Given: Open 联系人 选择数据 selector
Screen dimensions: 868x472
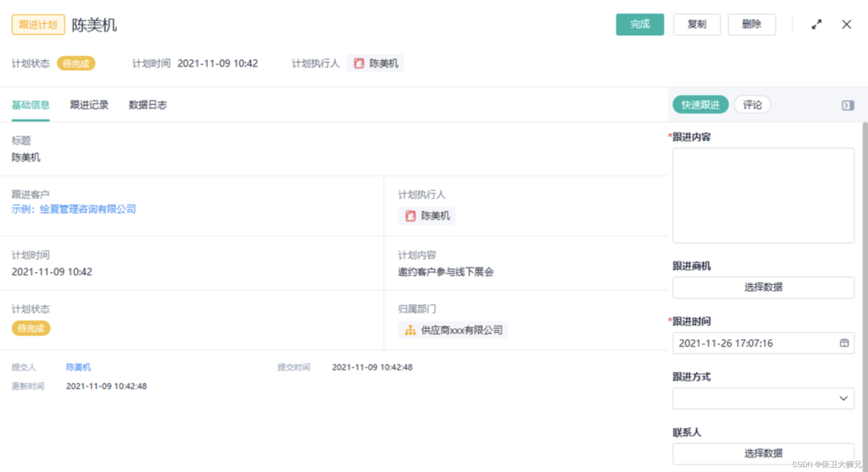Looking at the screenshot, I should point(763,453).
